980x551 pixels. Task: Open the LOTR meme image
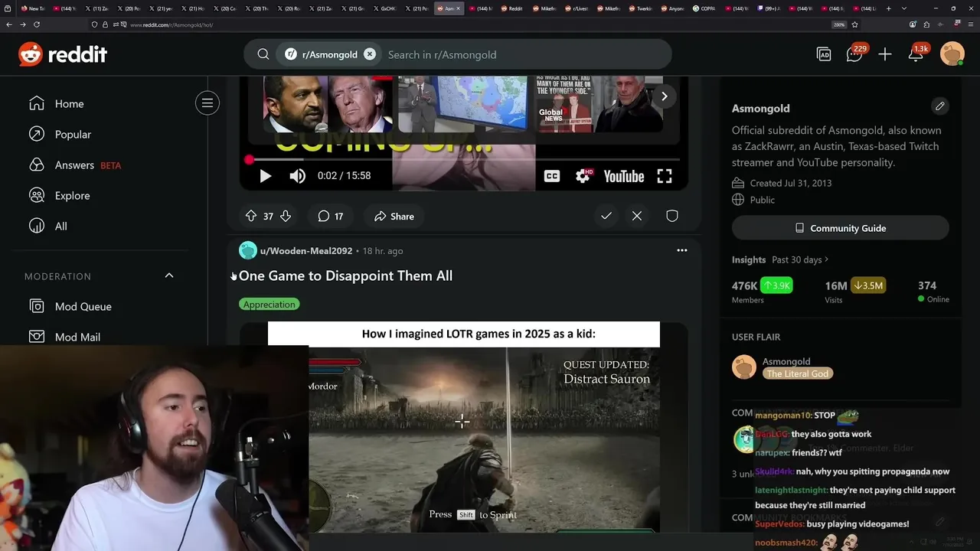463,427
